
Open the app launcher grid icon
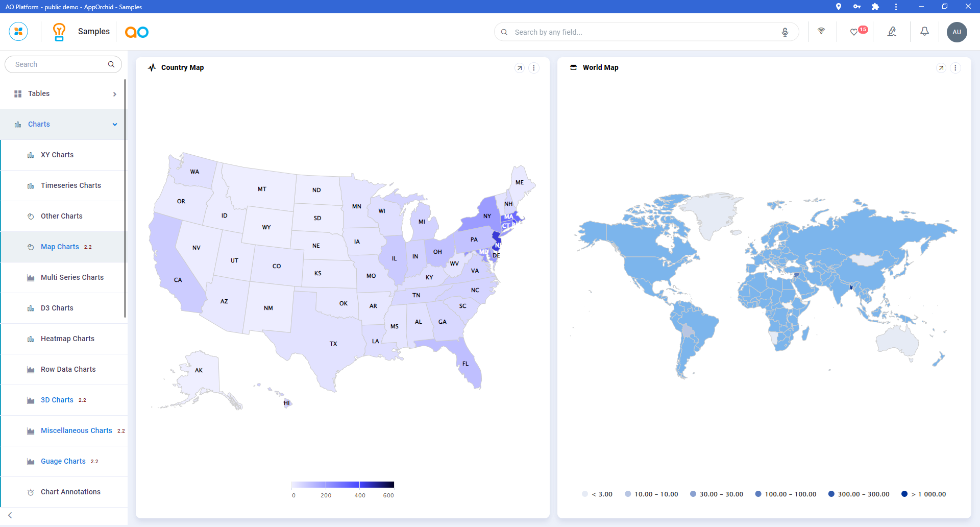pos(18,32)
